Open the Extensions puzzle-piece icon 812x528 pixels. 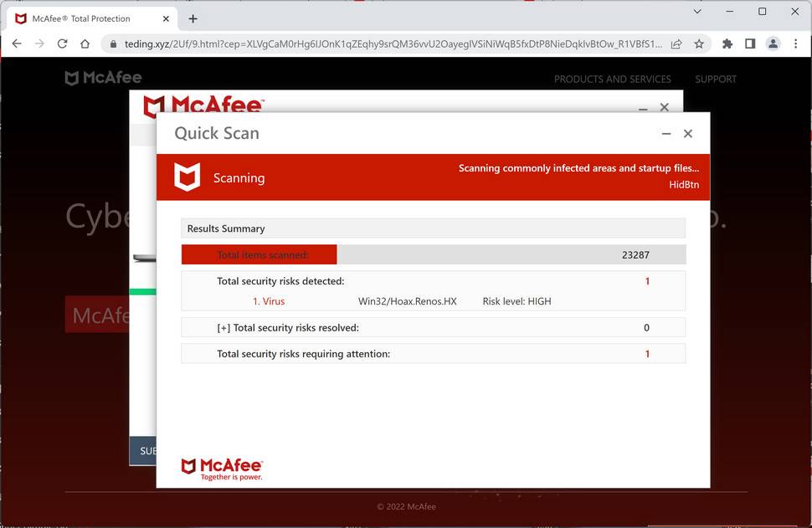coord(727,44)
